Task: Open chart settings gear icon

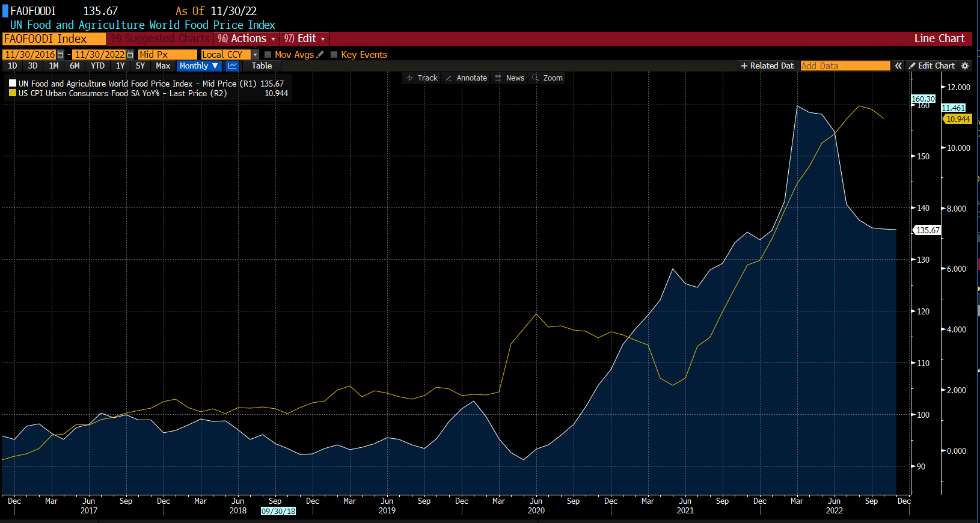Action: pos(965,66)
